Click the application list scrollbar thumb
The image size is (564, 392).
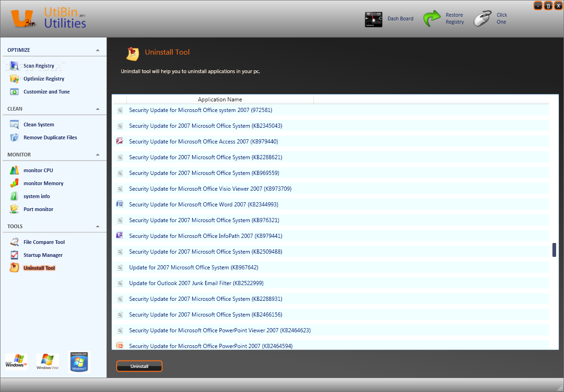click(x=554, y=250)
